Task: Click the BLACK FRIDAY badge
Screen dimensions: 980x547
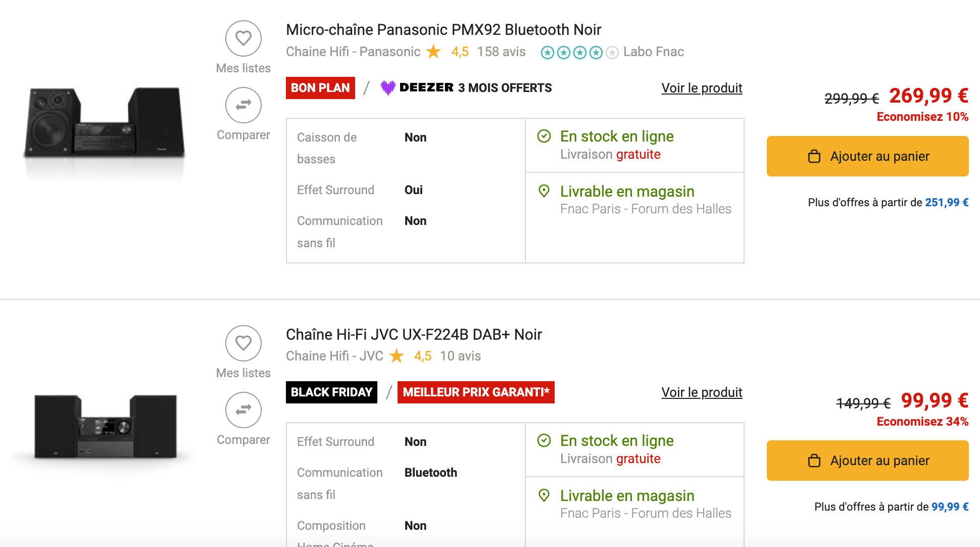Action: pyautogui.click(x=331, y=392)
